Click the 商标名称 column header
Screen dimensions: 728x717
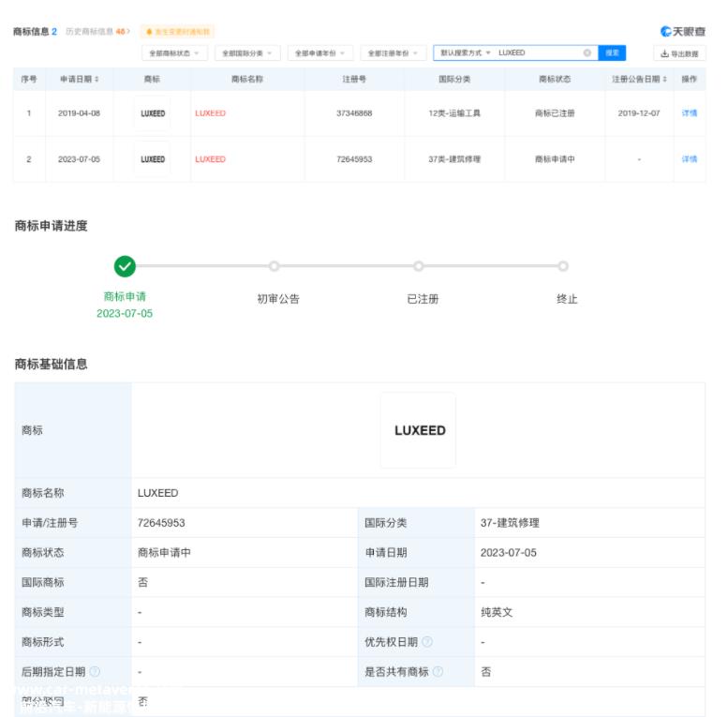[x=247, y=79]
